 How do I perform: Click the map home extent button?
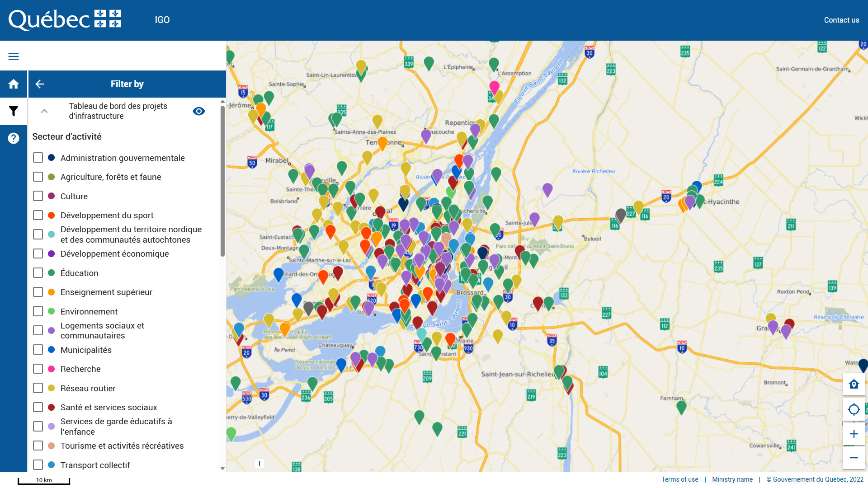854,384
